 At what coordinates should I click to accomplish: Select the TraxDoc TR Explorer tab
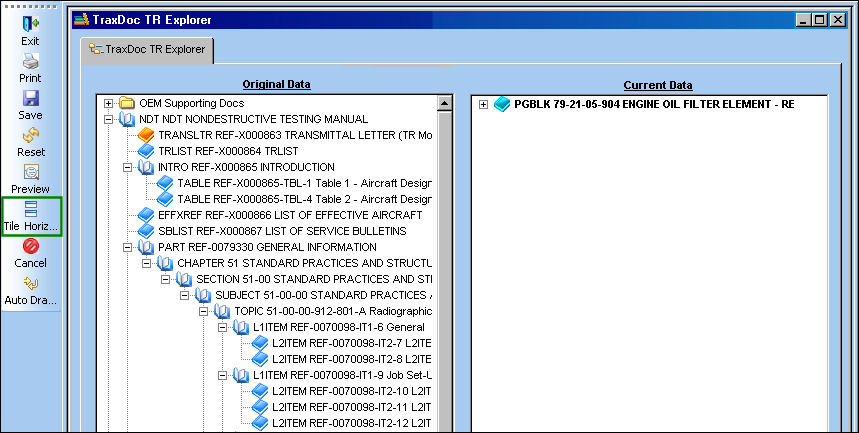147,49
